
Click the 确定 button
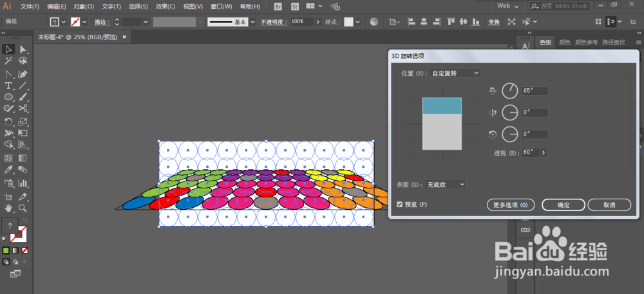click(x=563, y=205)
